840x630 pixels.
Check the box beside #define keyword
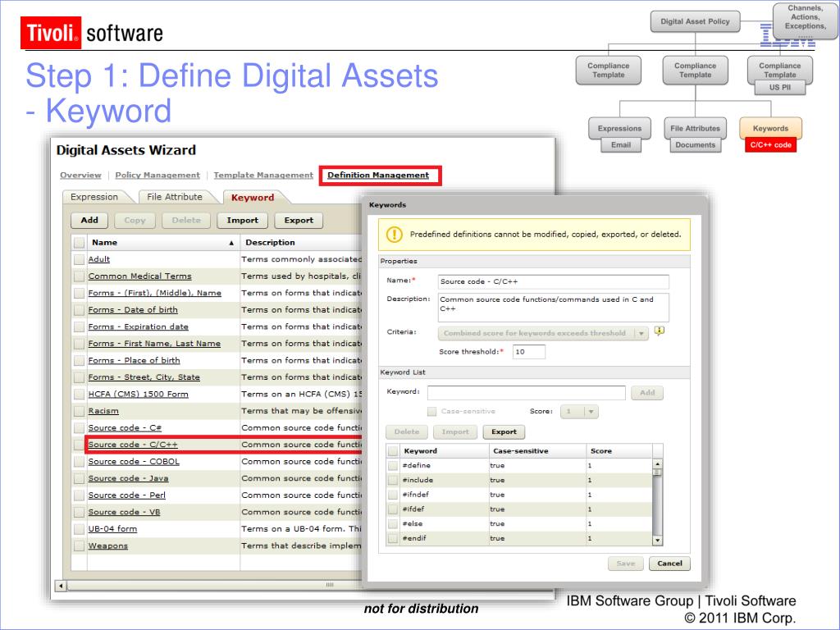click(x=393, y=466)
